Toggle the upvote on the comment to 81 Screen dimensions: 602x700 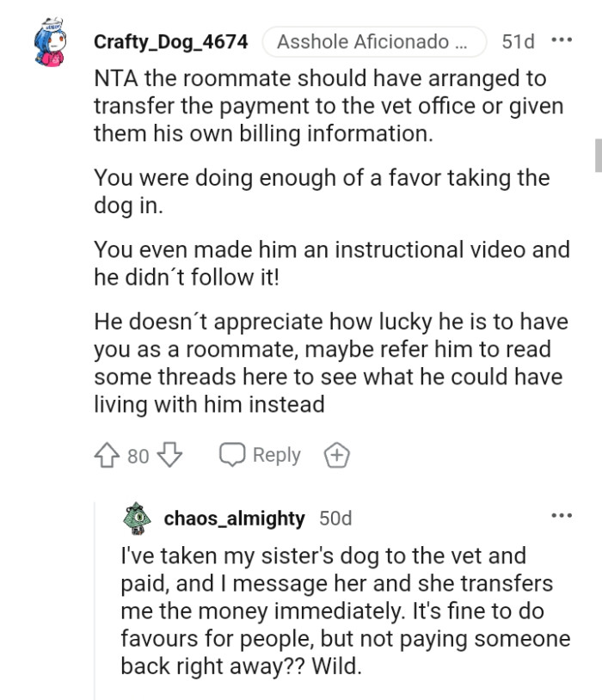107,455
